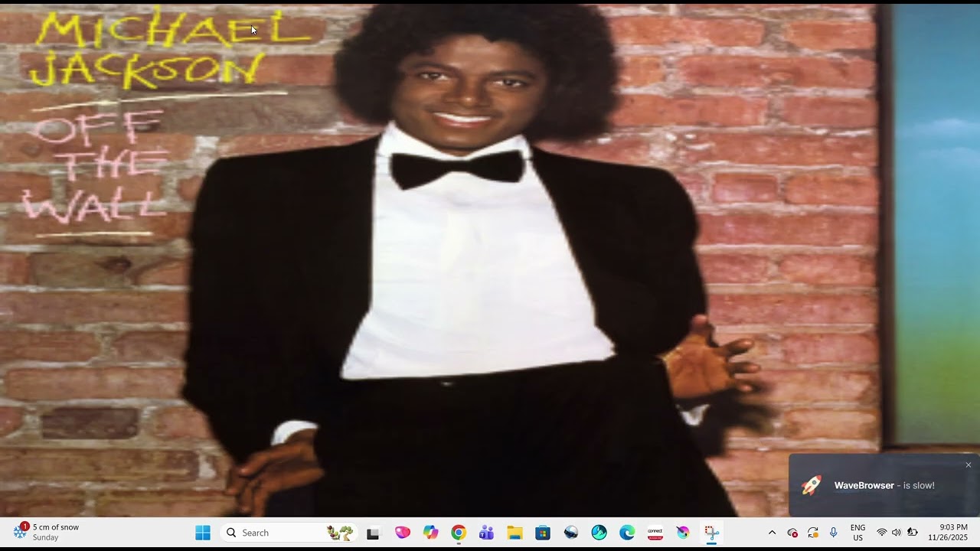This screenshot has width=980, height=551.
Task: Click the battery tray icon
Action: [x=913, y=533]
